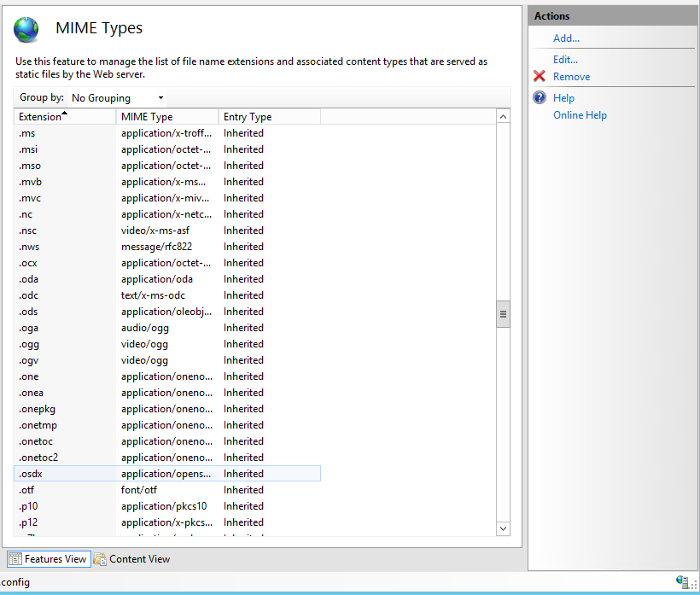Image resolution: width=700 pixels, height=595 pixels.
Task: Click the scrollbar up arrow
Action: pyautogui.click(x=503, y=116)
